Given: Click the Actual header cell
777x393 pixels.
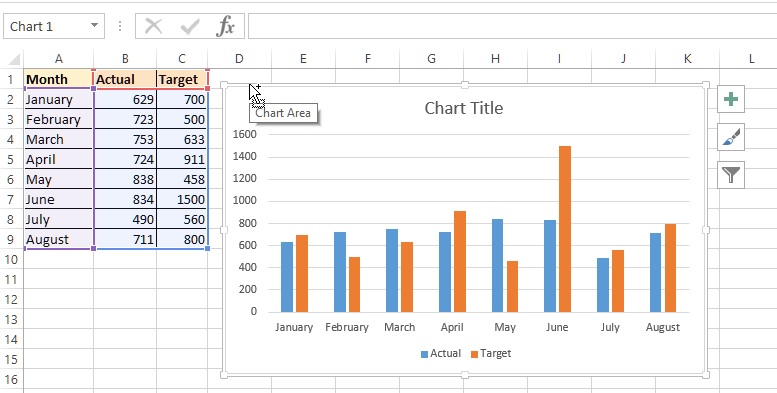Looking at the screenshot, I should (x=125, y=79).
